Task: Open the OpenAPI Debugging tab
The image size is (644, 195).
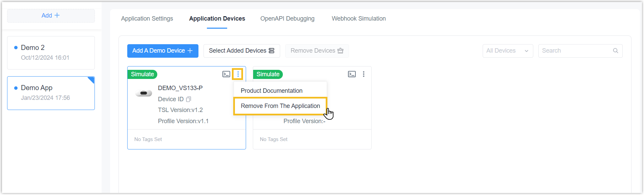Action: click(x=287, y=19)
